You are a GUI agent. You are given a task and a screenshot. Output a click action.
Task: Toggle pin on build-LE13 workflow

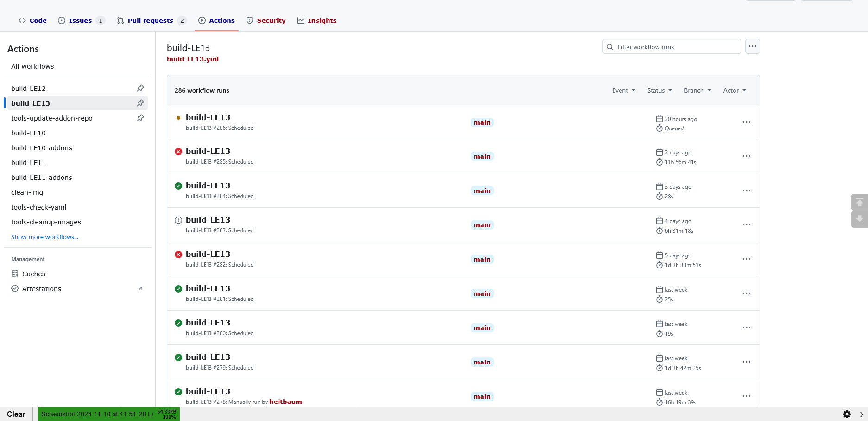140,103
